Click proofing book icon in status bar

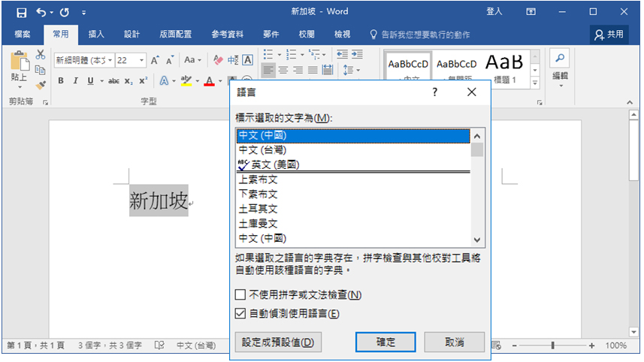159,345
